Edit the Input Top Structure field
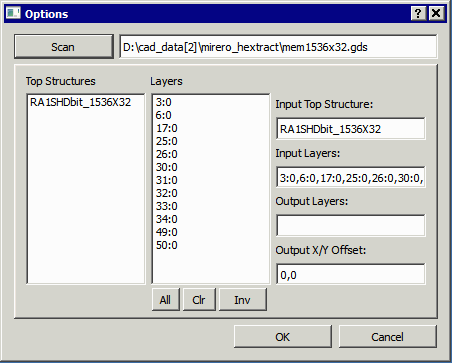 coord(351,128)
